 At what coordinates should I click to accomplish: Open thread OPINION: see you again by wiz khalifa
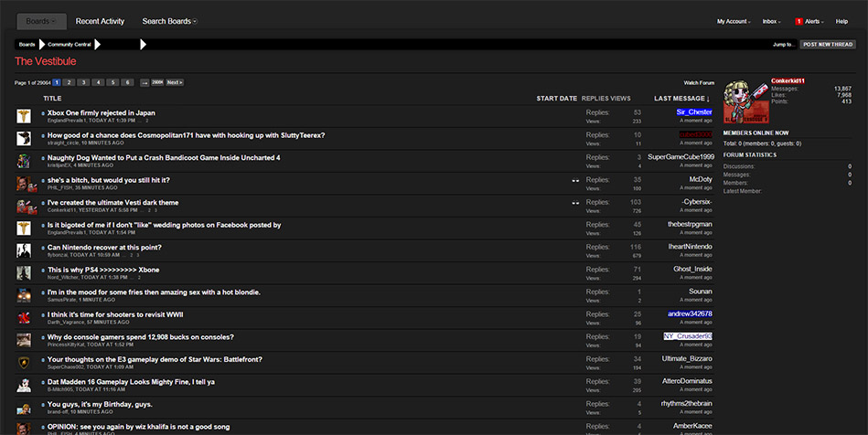click(138, 427)
